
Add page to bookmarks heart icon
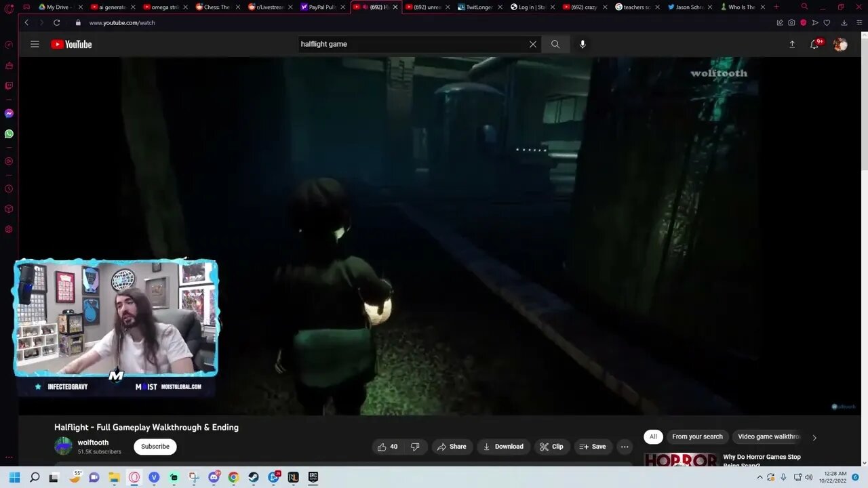tap(827, 22)
